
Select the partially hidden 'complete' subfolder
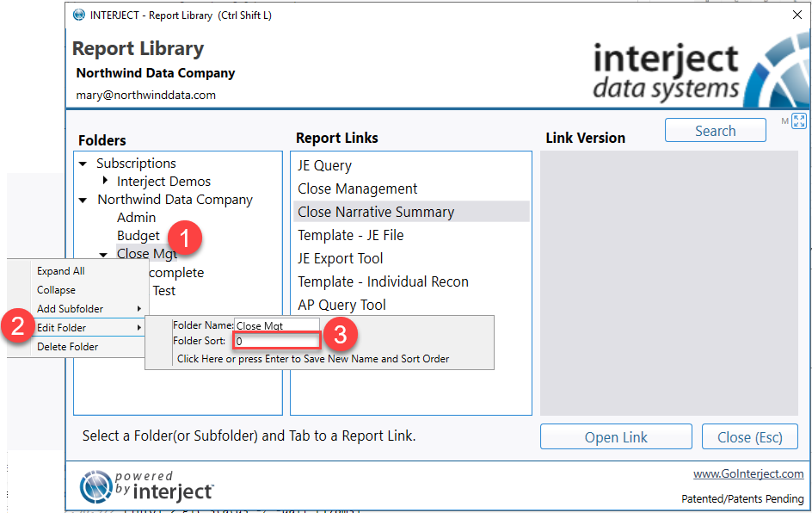tap(176, 273)
